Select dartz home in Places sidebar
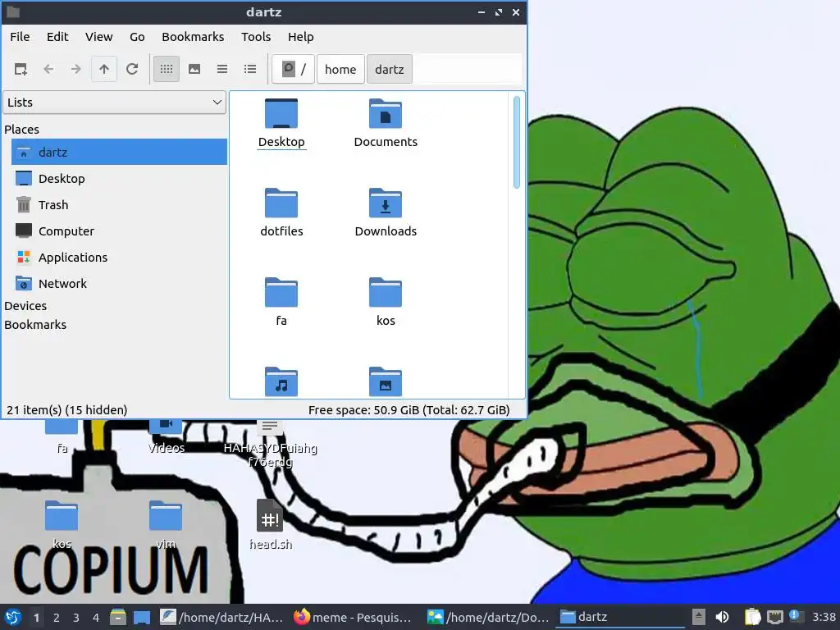The image size is (840, 630). tap(120, 152)
